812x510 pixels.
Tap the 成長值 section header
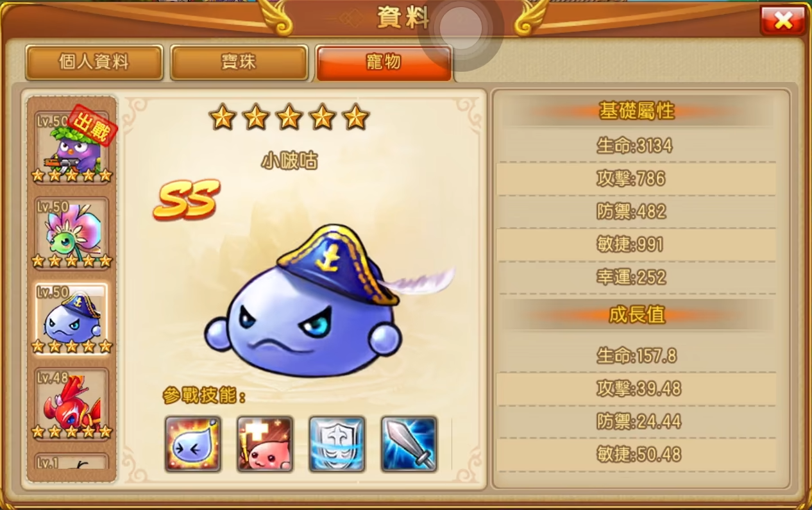[x=637, y=314]
